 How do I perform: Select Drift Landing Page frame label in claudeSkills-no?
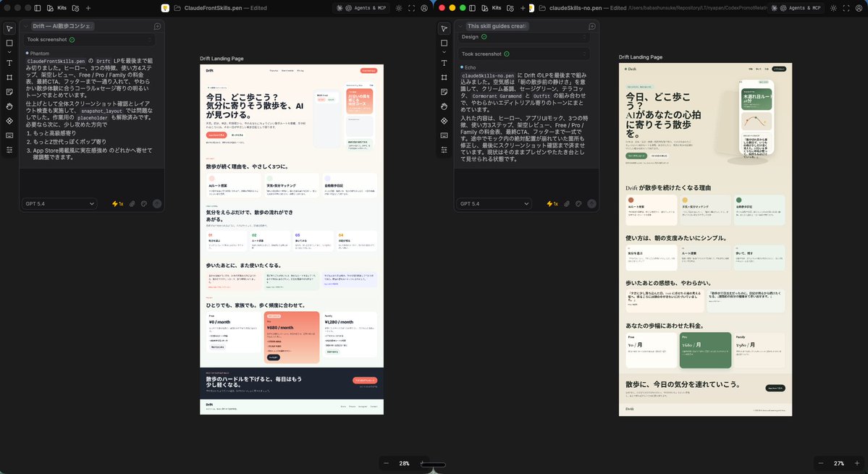[641, 57]
